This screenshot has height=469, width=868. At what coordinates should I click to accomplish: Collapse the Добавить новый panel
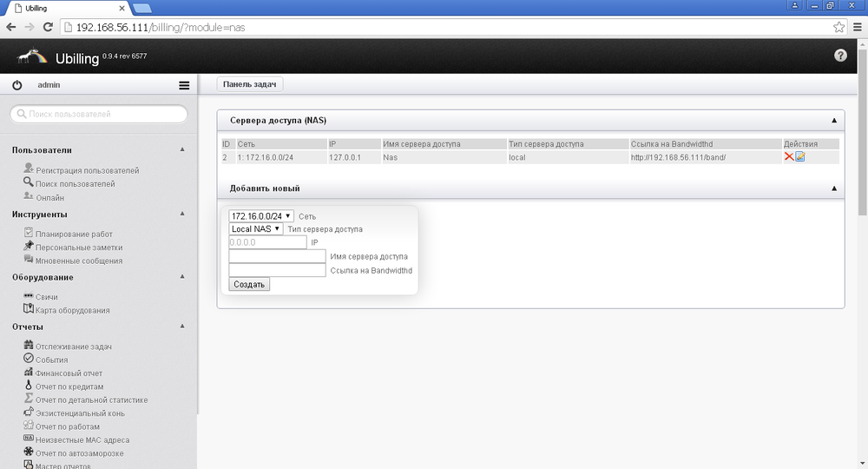[833, 188]
